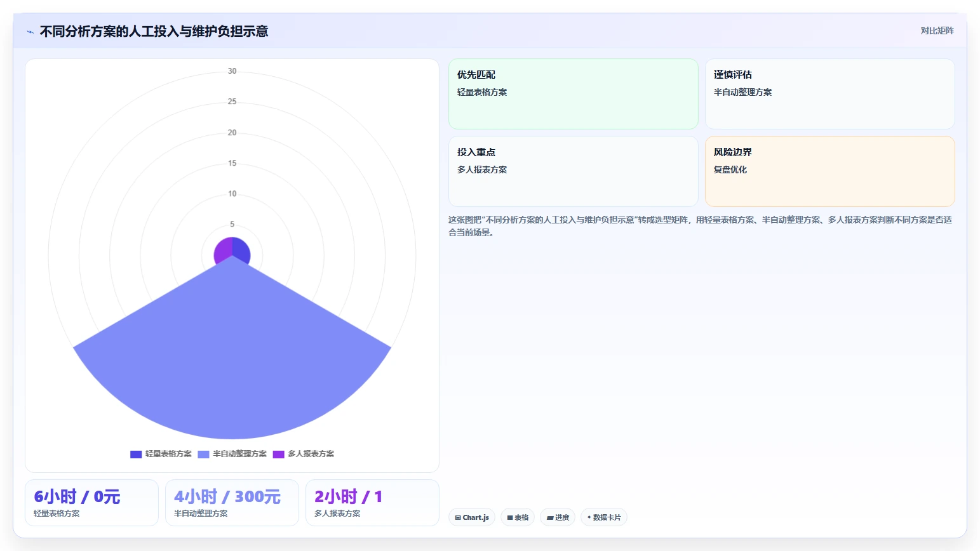
Task: Select the 4小时 / 300元 stat card
Action: [232, 503]
